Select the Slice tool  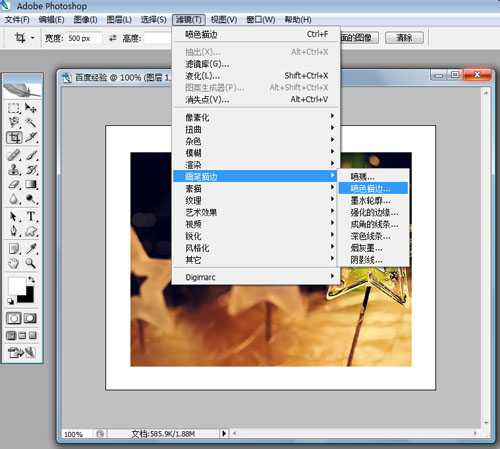click(31, 137)
